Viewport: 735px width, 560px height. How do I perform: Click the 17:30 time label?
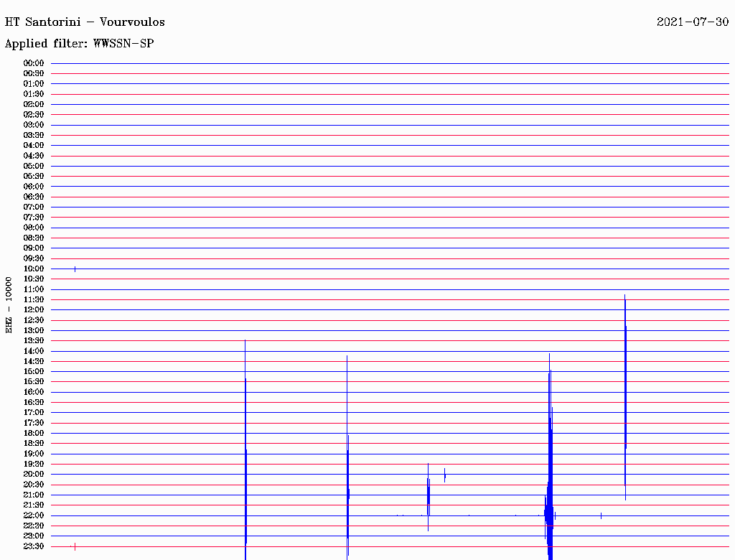(34, 423)
